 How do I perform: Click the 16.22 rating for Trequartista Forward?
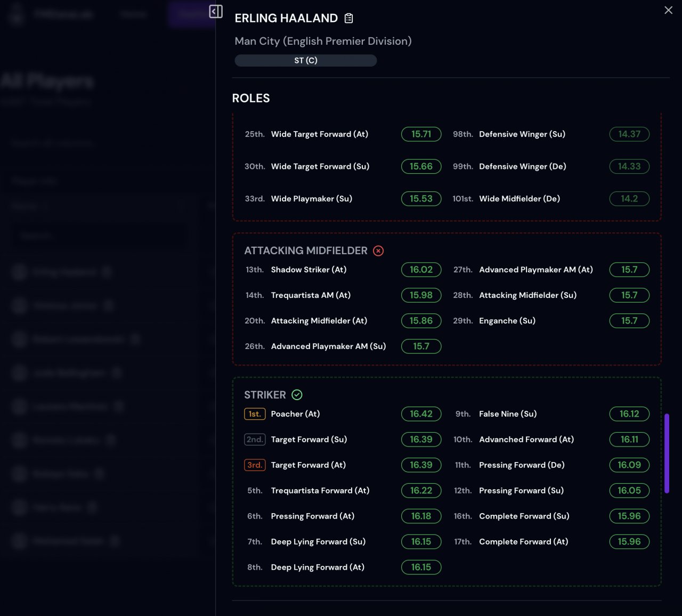coord(421,491)
